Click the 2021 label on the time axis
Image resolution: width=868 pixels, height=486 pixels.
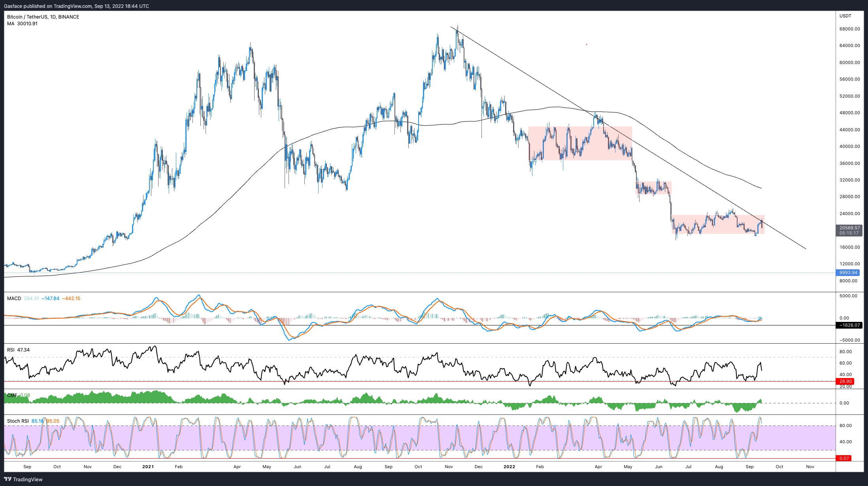[148, 467]
